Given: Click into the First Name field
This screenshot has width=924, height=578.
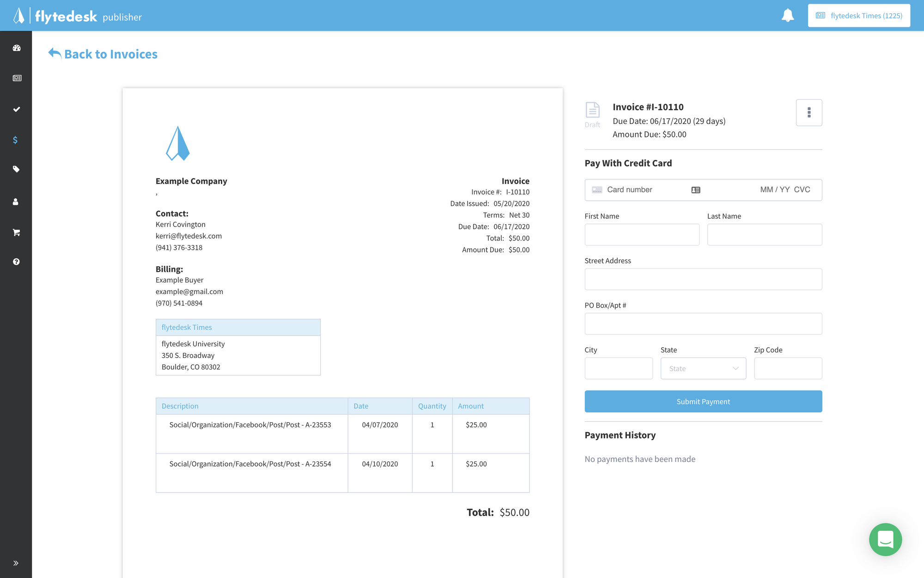Looking at the screenshot, I should [642, 234].
